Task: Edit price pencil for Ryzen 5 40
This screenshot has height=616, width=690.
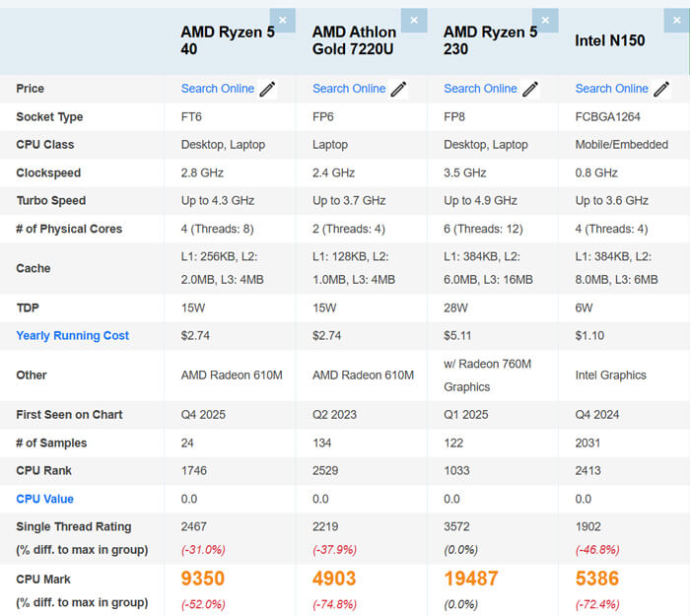Action: pos(267,89)
